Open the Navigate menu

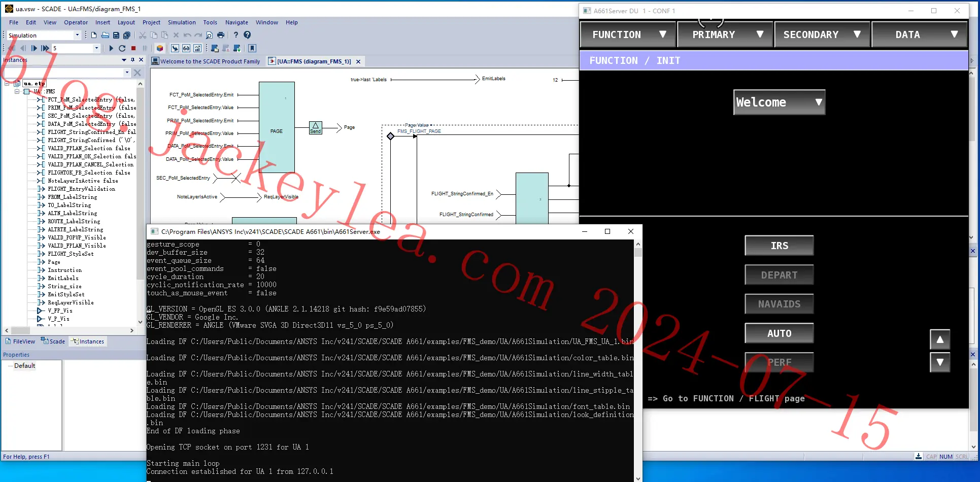tap(236, 22)
